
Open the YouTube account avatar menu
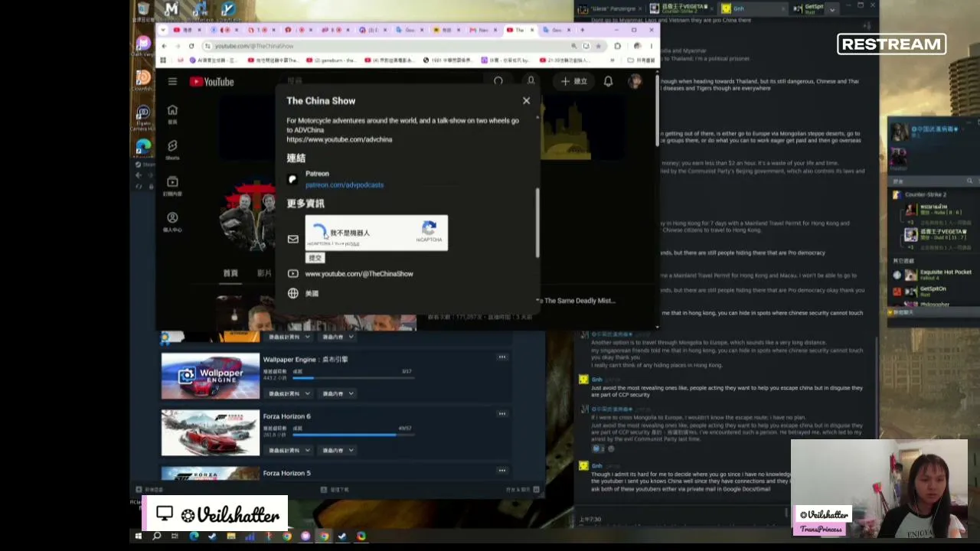point(635,81)
